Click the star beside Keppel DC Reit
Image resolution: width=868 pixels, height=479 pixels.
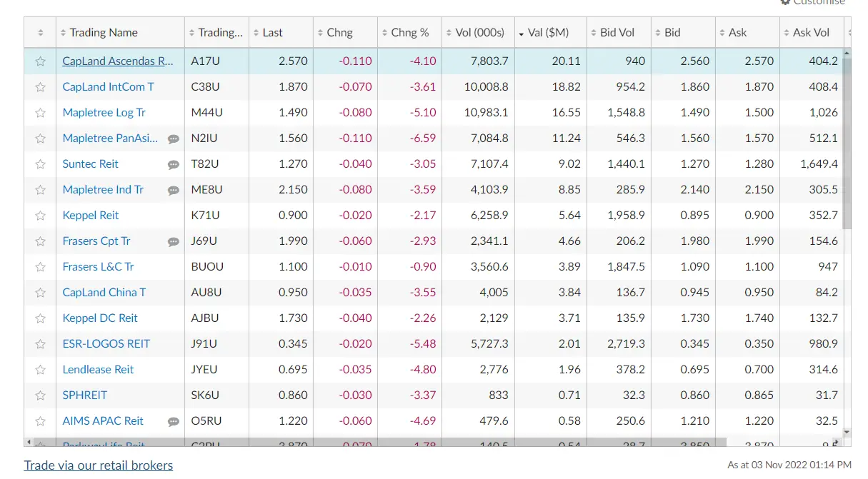click(x=40, y=318)
